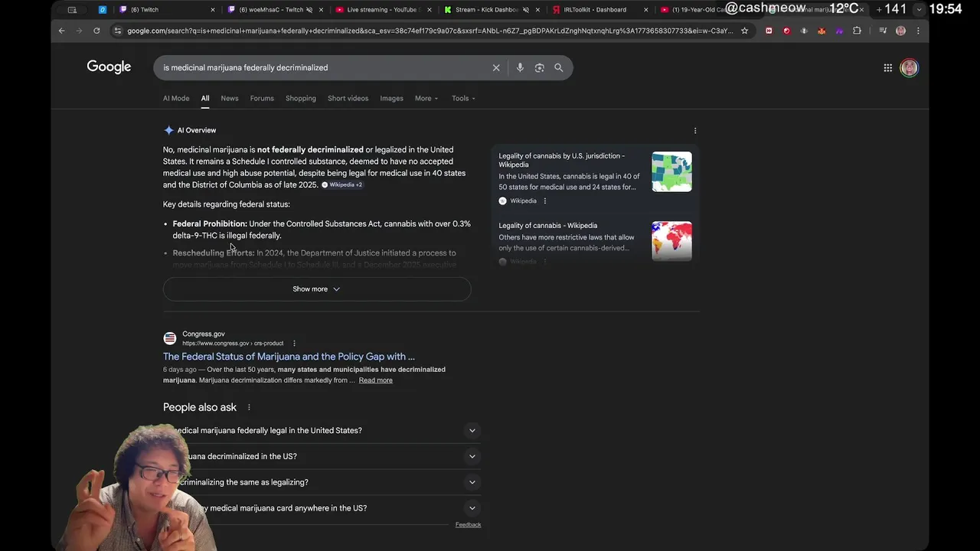Image resolution: width=980 pixels, height=551 pixels.
Task: Clear the search query with the X
Action: [x=496, y=67]
